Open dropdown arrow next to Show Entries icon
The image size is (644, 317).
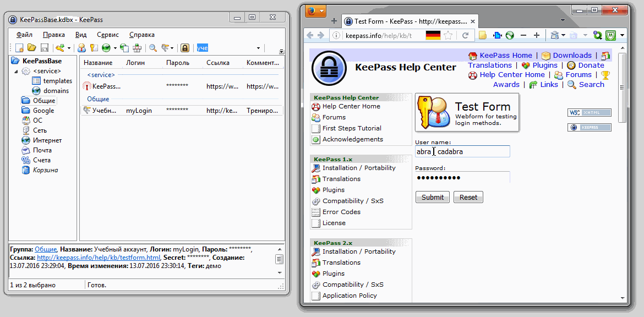coord(172,48)
